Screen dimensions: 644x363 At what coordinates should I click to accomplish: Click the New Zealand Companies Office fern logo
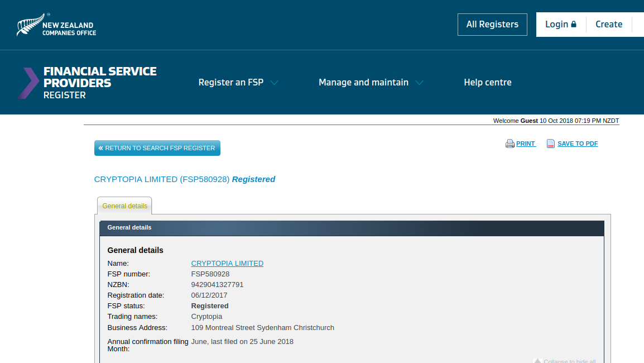coord(56,25)
